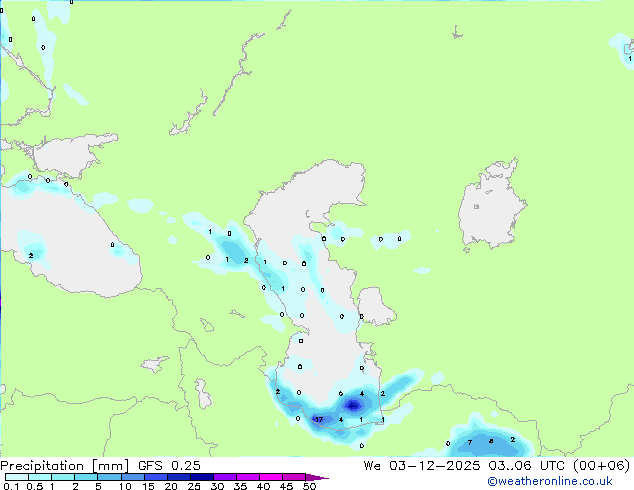Select the '50' legend scale label

pyautogui.click(x=309, y=486)
